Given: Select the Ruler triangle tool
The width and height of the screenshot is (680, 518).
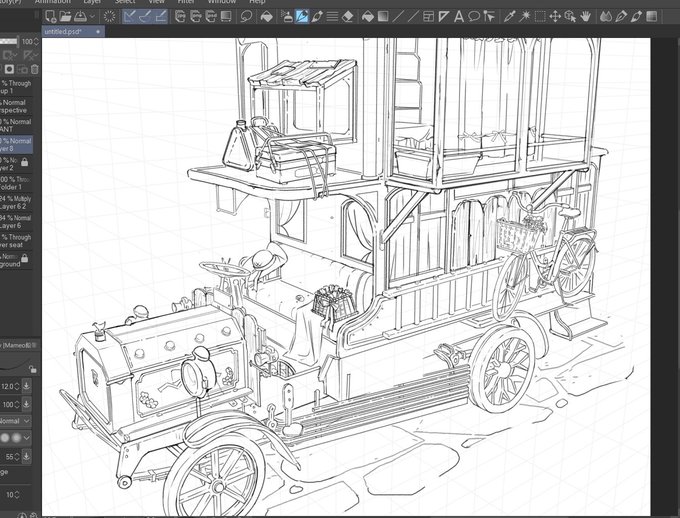Looking at the screenshot, I should 444,16.
